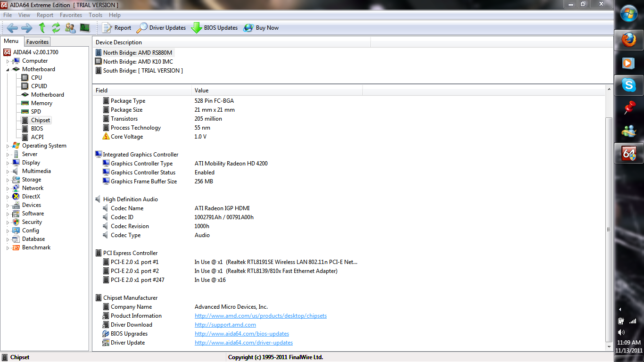644x362 pixels.
Task: Open the Tools menu
Action: [95, 15]
